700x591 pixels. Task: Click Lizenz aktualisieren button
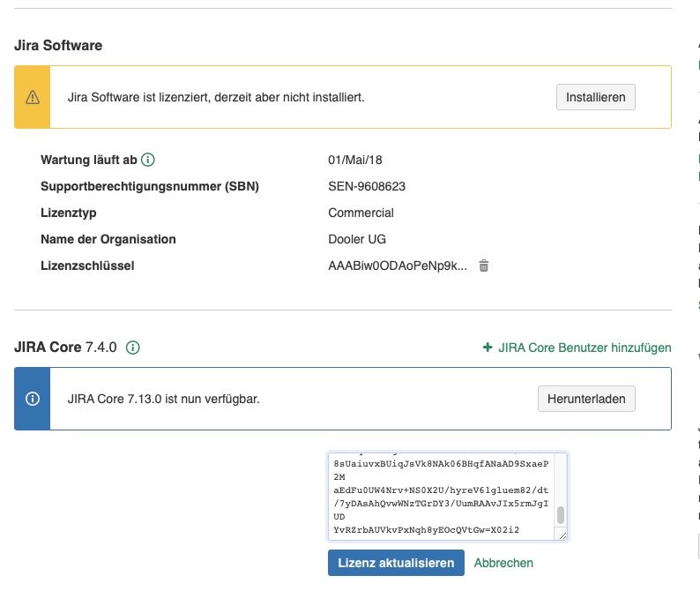point(396,563)
